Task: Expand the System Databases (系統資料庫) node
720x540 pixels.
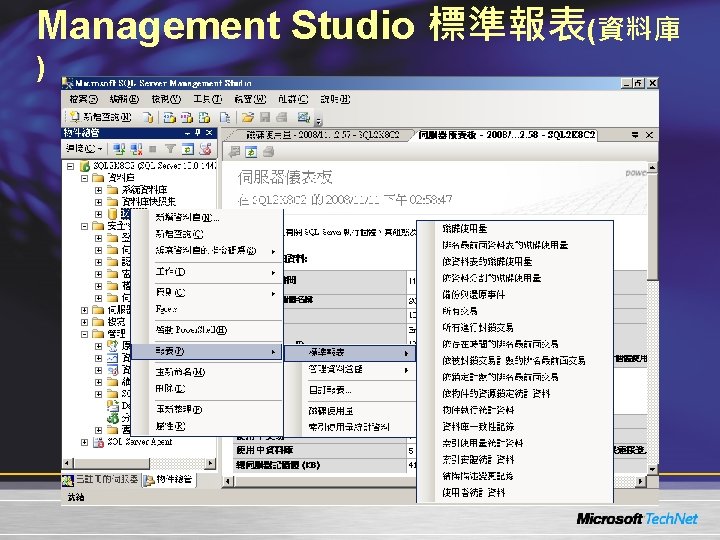Action: pos(98,190)
